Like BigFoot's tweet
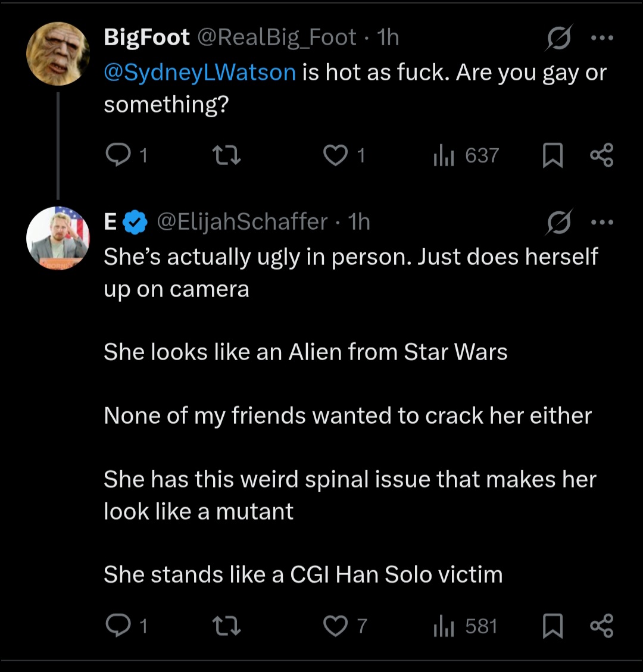 tap(335, 155)
